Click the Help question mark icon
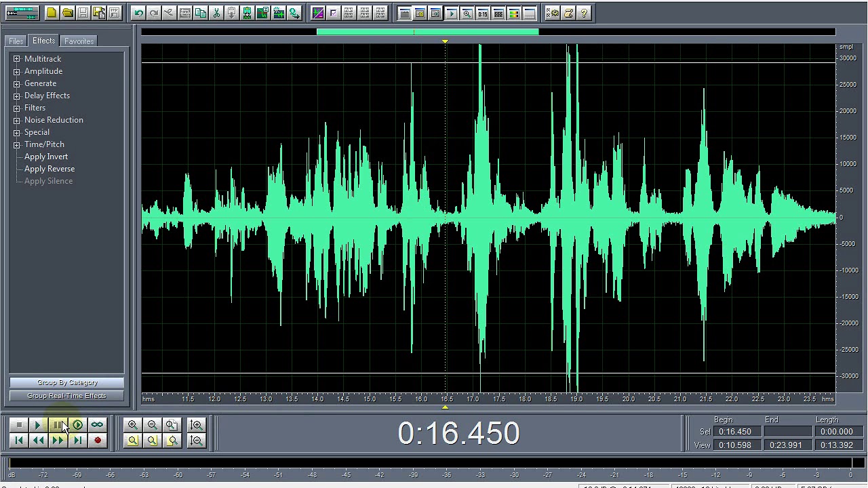Viewport: 868px width, 488px height. click(584, 13)
